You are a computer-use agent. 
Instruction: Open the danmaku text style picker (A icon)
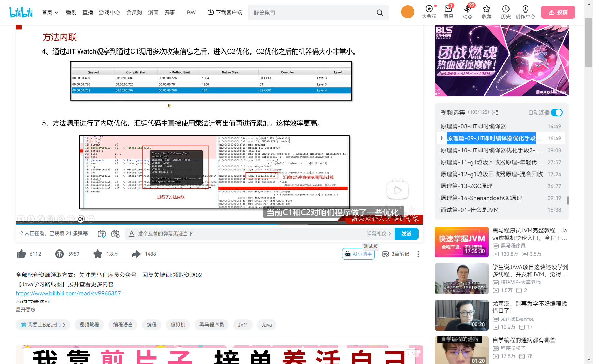click(x=131, y=234)
